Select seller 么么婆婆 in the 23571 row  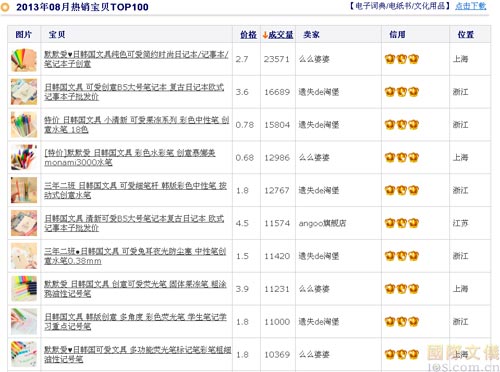pyautogui.click(x=314, y=59)
